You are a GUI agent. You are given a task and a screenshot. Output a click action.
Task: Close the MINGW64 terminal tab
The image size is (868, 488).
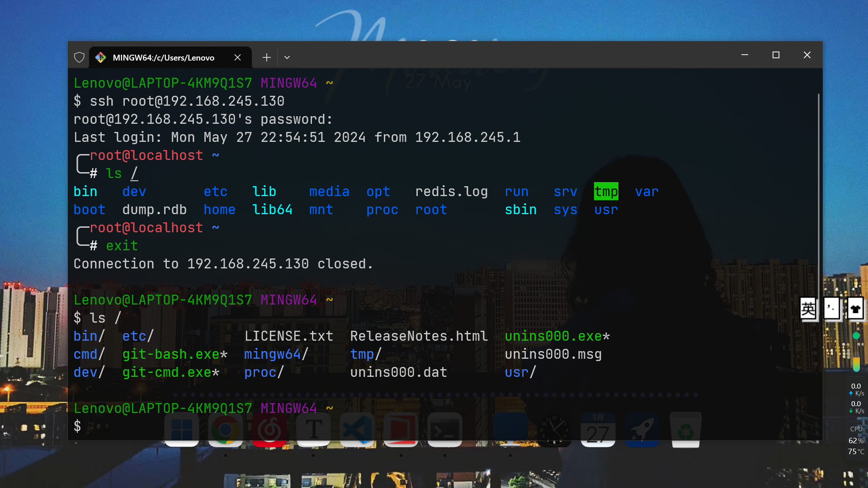tap(237, 57)
